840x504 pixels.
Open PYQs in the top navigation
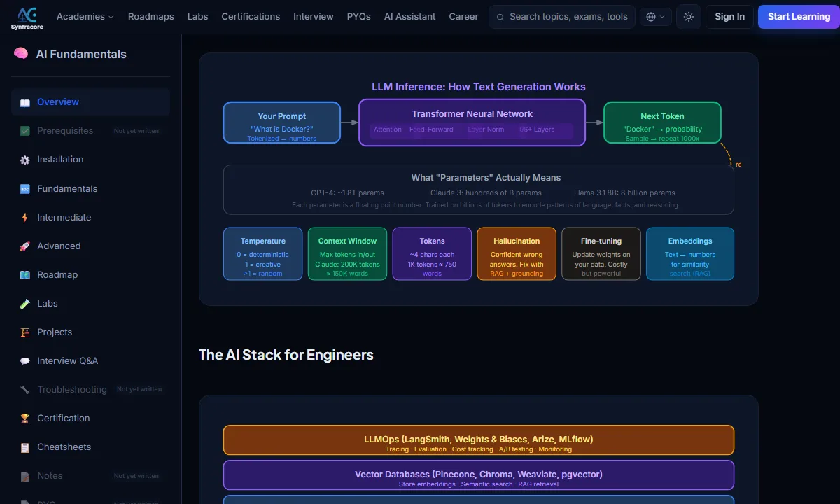359,16
